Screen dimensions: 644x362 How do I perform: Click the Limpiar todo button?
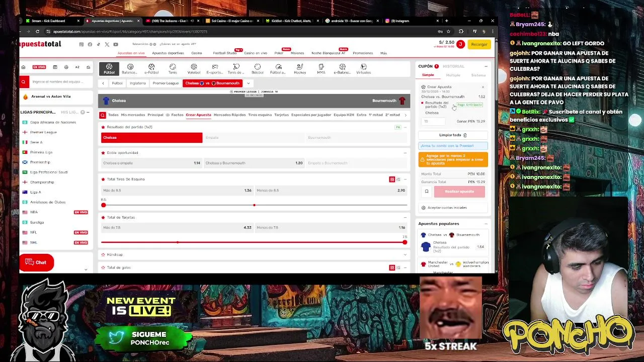[x=453, y=135]
